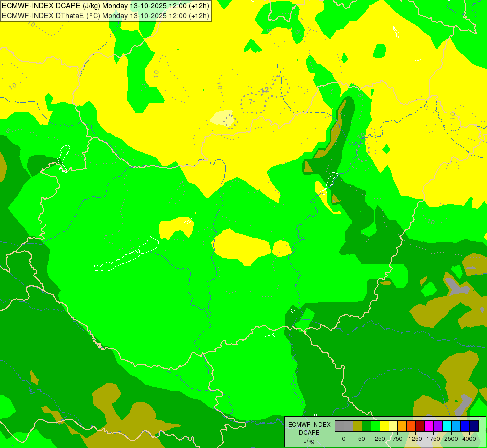
Task: Click the legend tick value '1750'
Action: click(x=433, y=439)
